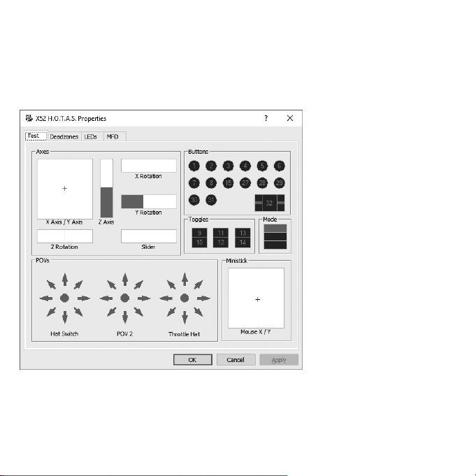Click the Z Rotation bar
476x476 pixels.
pyautogui.click(x=65, y=236)
